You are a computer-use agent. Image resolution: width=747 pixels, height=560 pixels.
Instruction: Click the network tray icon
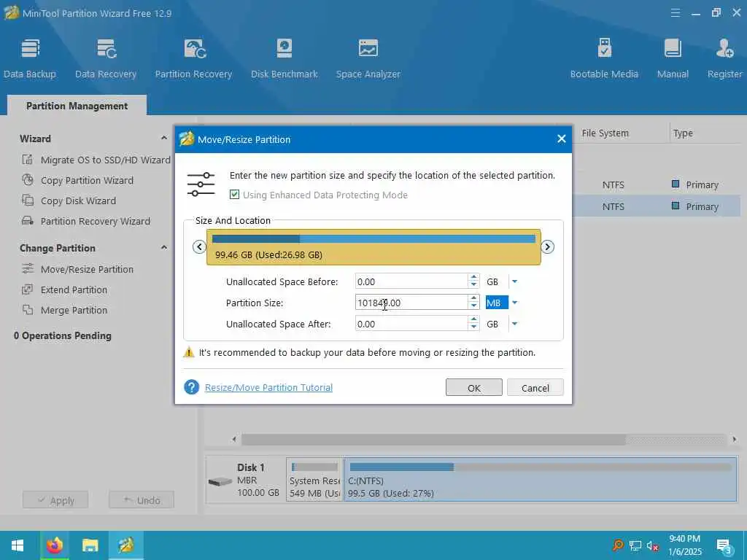pyautogui.click(x=635, y=545)
